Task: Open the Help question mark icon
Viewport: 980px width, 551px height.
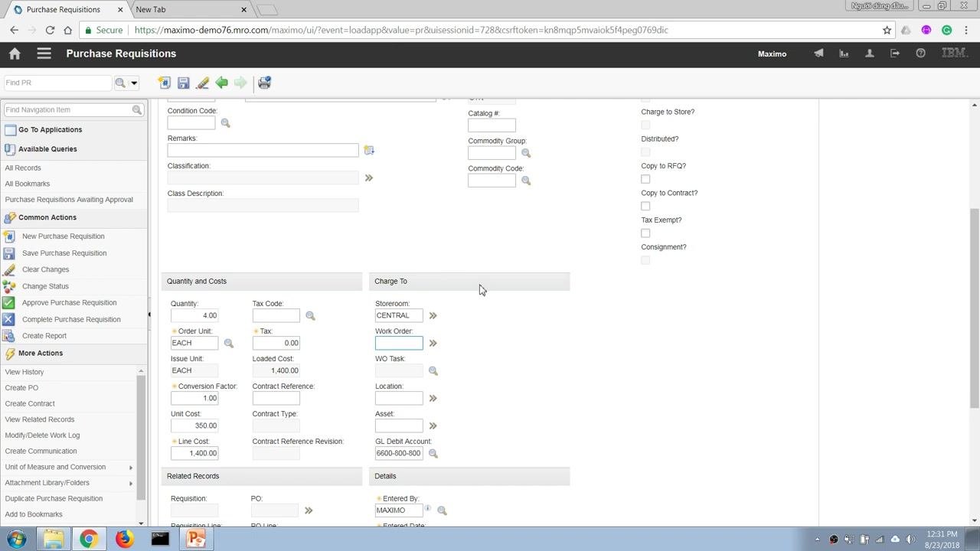Action: [920, 54]
